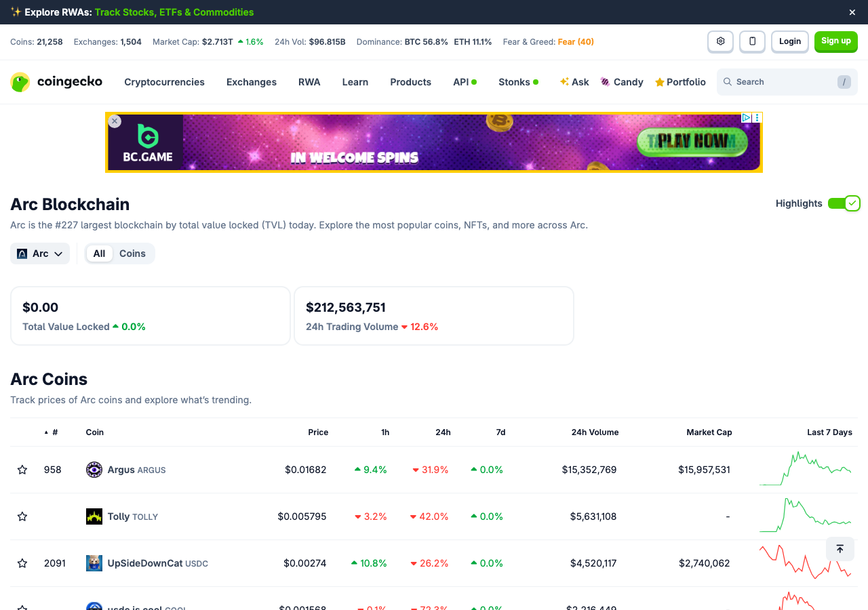Click Argus price $0.01682

pyautogui.click(x=305, y=470)
